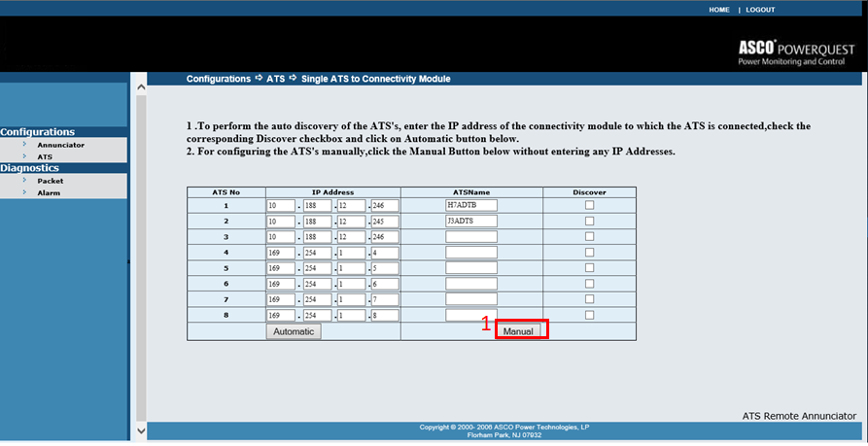Click third IP octet 1 of ATS 8

(352, 316)
